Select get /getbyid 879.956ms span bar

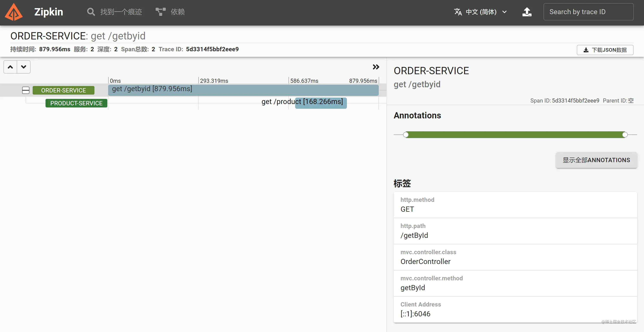tap(243, 90)
